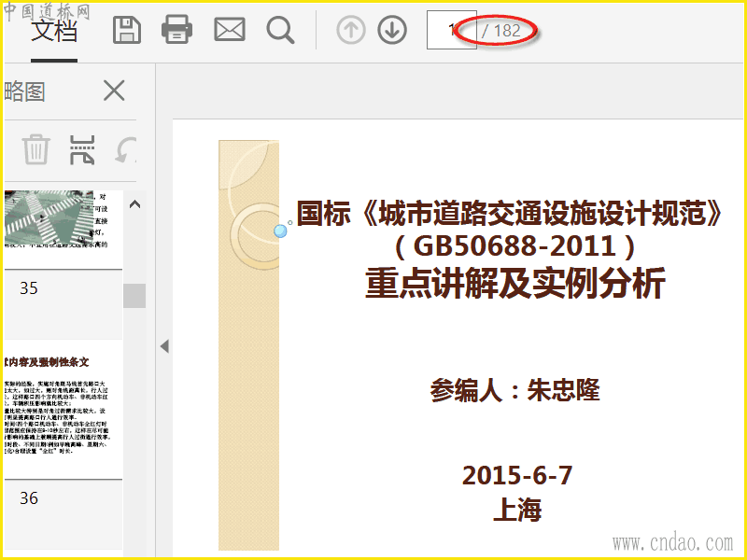747x560 pixels.
Task: Go to next page with down arrow
Action: tap(392, 30)
